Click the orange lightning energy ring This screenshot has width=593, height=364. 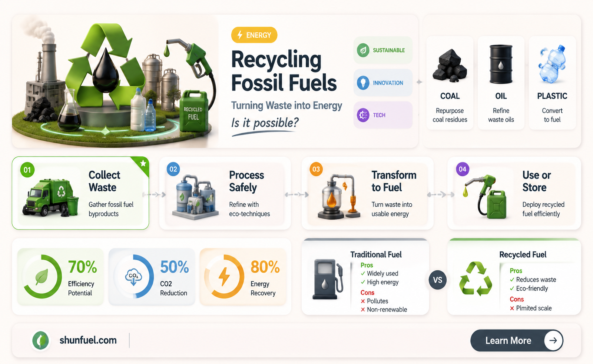pyautogui.click(x=225, y=277)
